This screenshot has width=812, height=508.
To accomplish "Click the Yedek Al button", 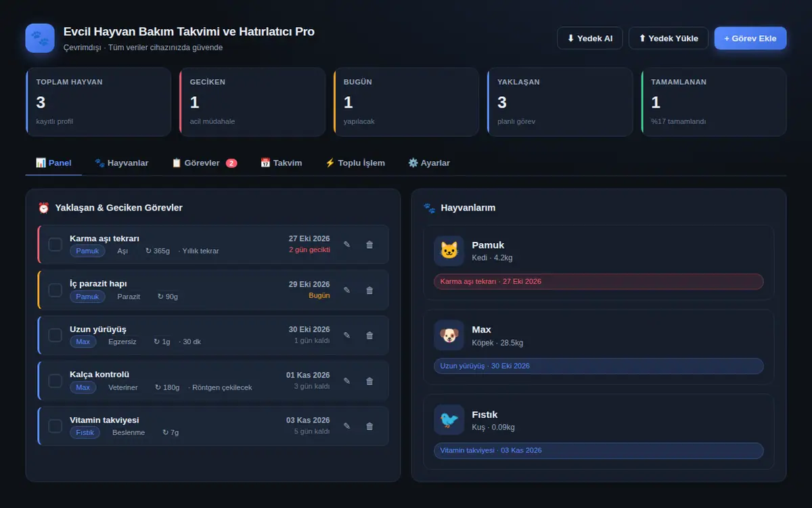I will click(590, 38).
